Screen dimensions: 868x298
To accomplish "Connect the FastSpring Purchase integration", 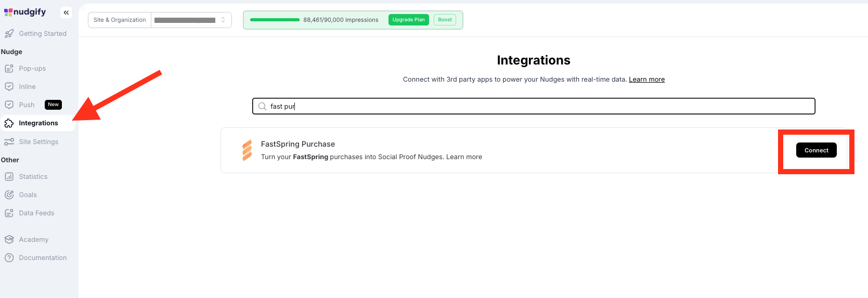I will click(x=816, y=150).
